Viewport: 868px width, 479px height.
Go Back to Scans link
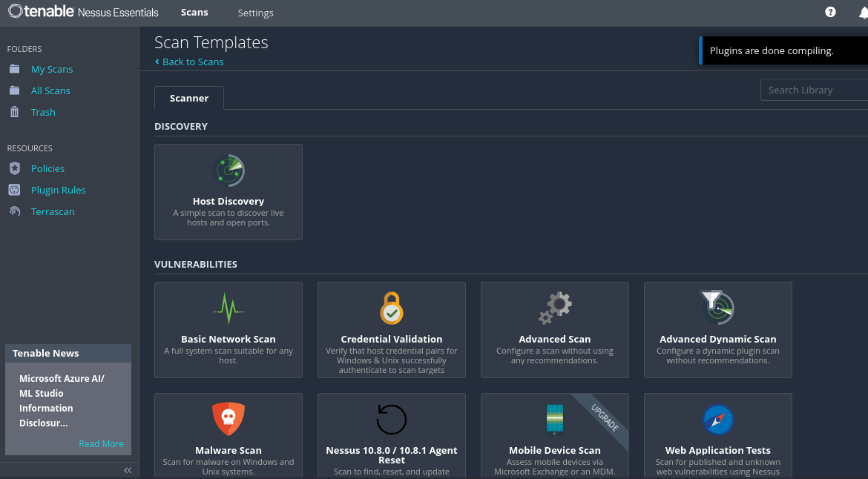189,62
